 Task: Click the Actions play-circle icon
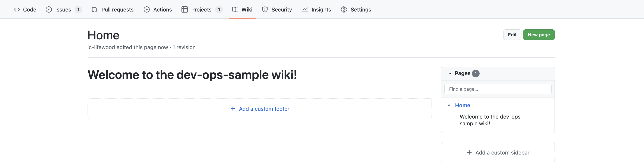tap(147, 10)
